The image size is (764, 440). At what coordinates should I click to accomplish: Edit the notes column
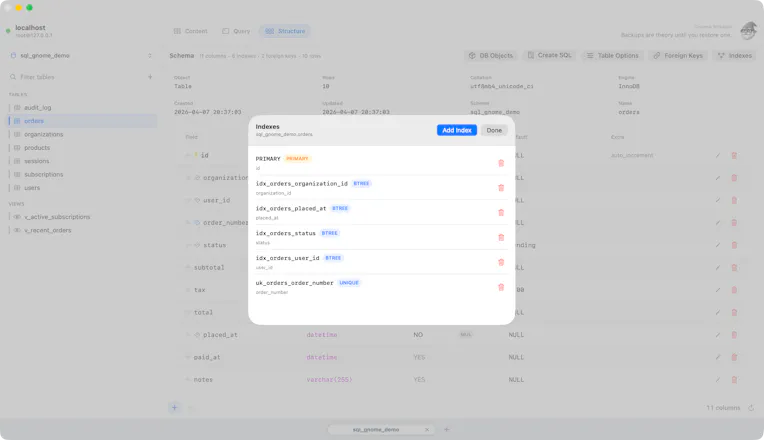coord(718,380)
